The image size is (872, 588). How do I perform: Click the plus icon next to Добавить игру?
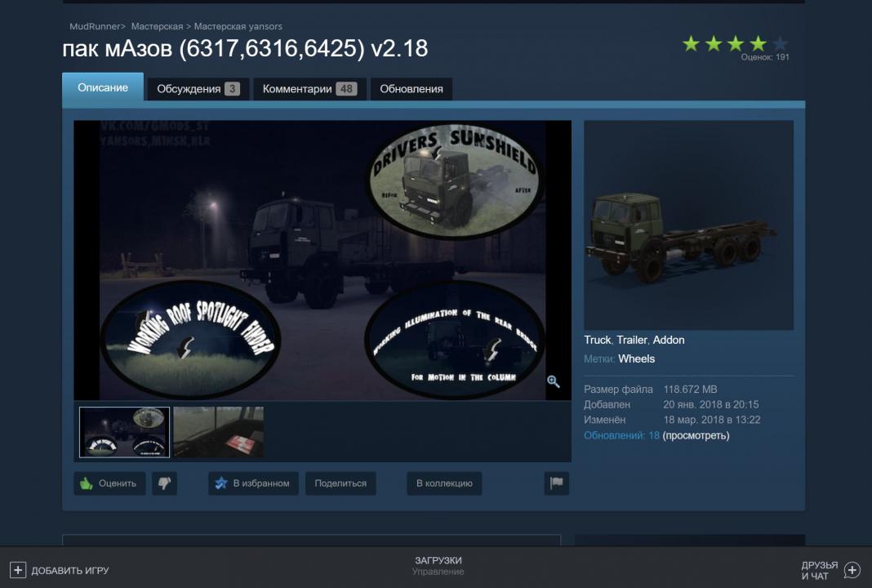(x=18, y=570)
